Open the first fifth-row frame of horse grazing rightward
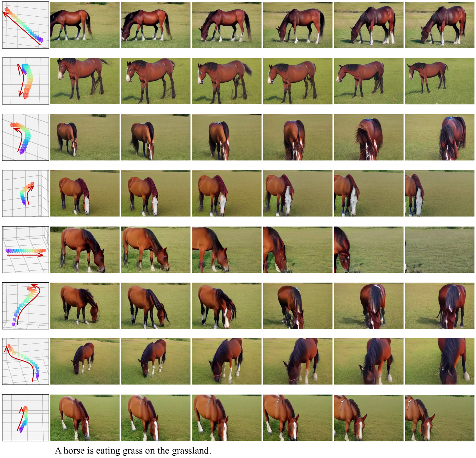Screen dimensions: 476x458 tap(85, 250)
